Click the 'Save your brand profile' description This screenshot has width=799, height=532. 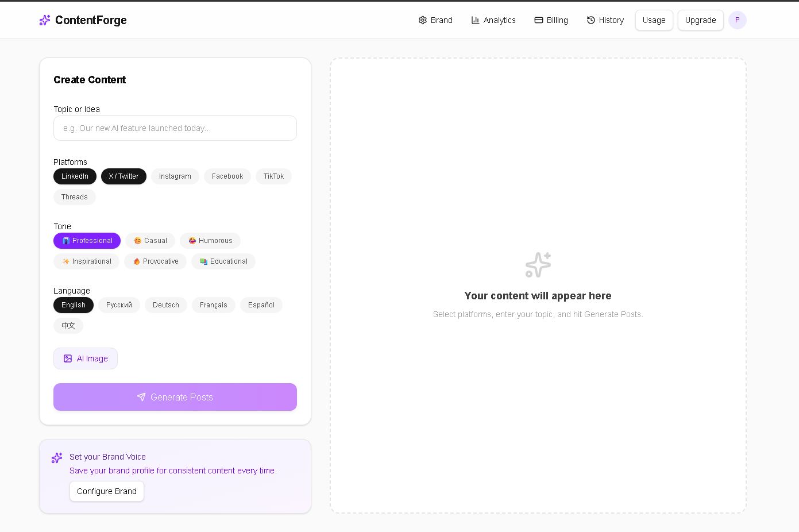[x=173, y=471]
